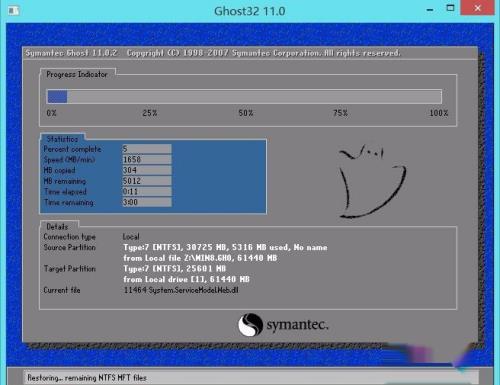Click the Symantec ghost mascot drawing
Image resolution: width=500 pixels, height=385 pixels.
coord(372,182)
